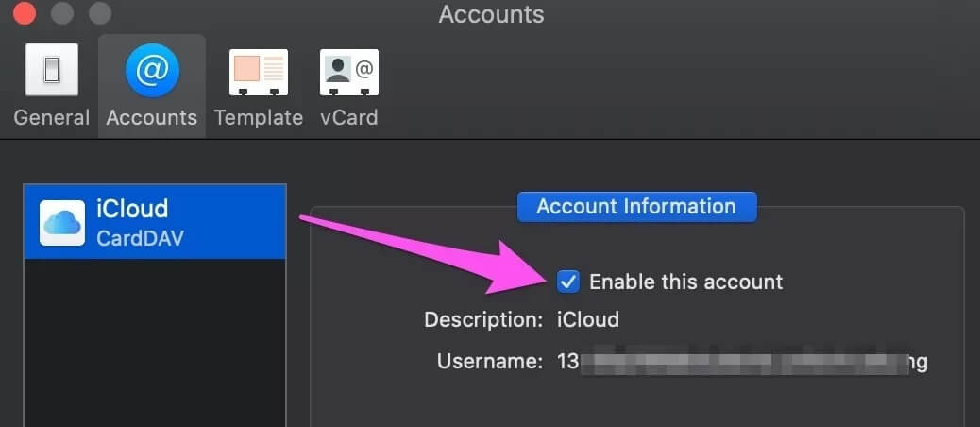Open the Template preferences pane
980x427 pixels.
(258, 86)
